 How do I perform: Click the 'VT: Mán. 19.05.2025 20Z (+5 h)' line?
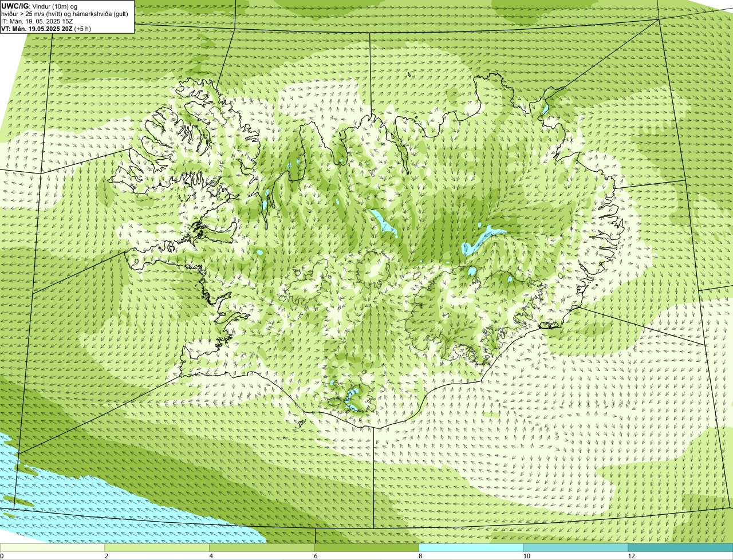click(x=46, y=28)
